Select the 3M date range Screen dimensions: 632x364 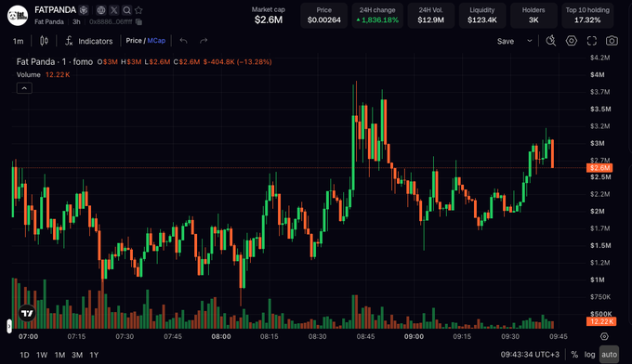click(x=77, y=355)
